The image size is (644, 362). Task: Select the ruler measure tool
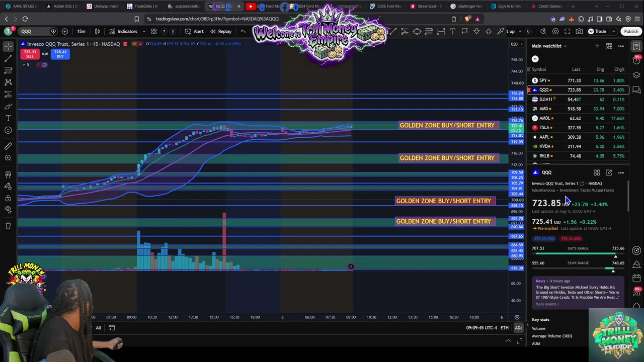coord(8,146)
